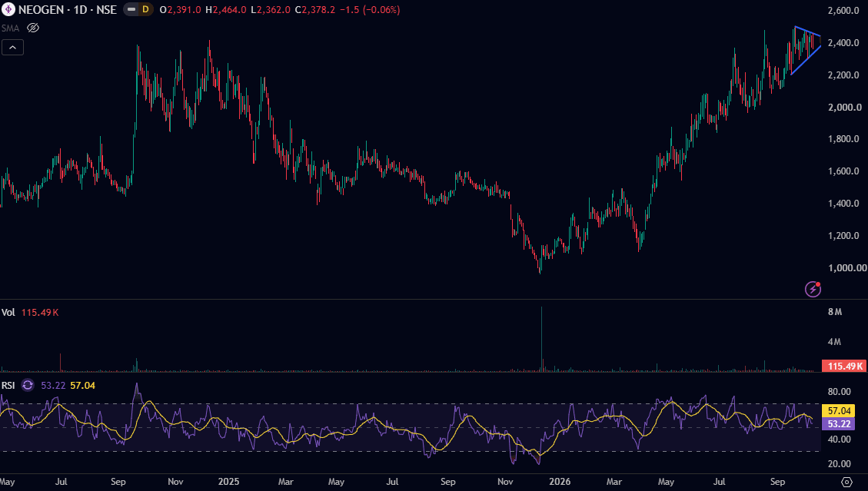Click the yellow D delayed-data badge
This screenshot has width=868, height=491.
pos(145,9)
